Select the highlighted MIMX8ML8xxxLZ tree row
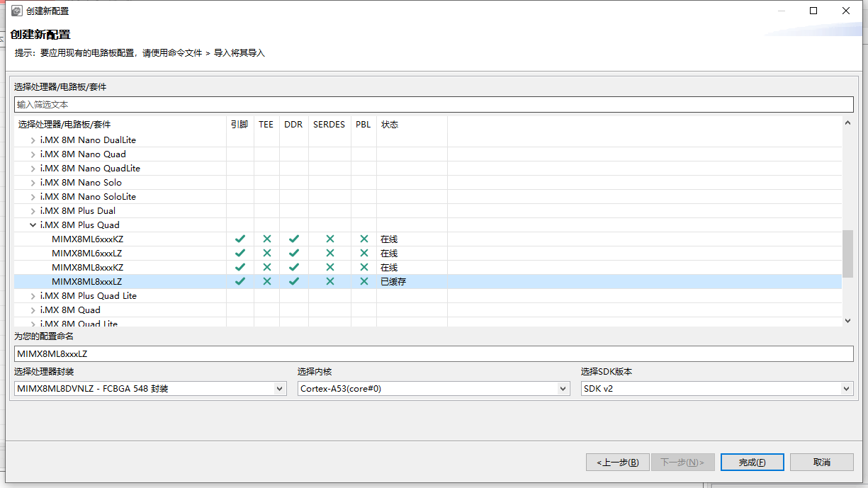This screenshot has width=868, height=488. (428, 282)
